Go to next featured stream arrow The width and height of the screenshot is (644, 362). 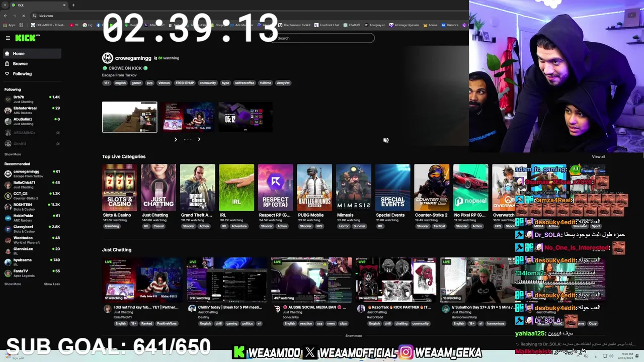point(199,139)
